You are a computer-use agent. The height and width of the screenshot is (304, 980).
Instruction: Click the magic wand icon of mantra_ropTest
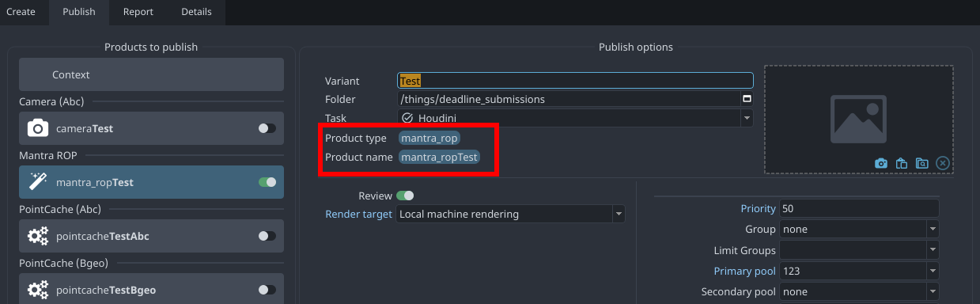(38, 182)
